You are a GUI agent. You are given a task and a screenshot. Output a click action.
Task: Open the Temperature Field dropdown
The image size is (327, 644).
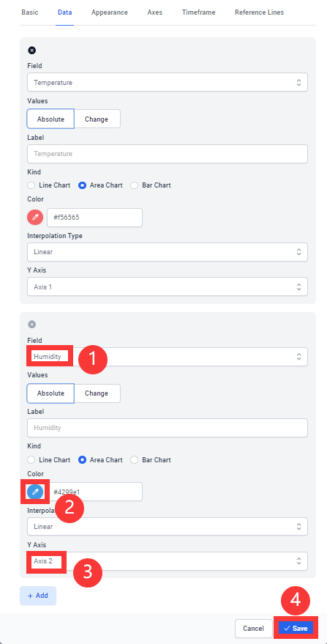(x=168, y=82)
